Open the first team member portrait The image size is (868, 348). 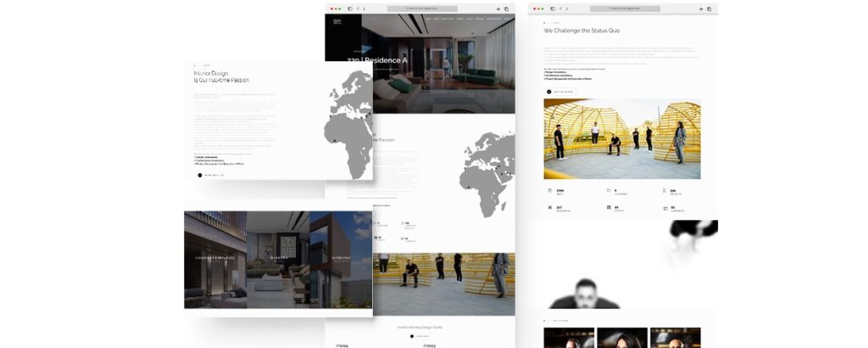[x=569, y=338]
